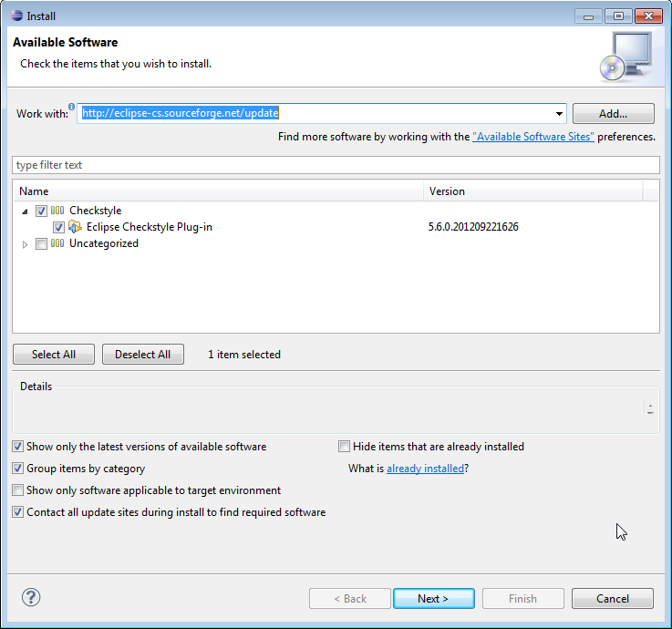The width and height of the screenshot is (672, 629).
Task: Click the Details scroll down arrow
Action: point(650,413)
